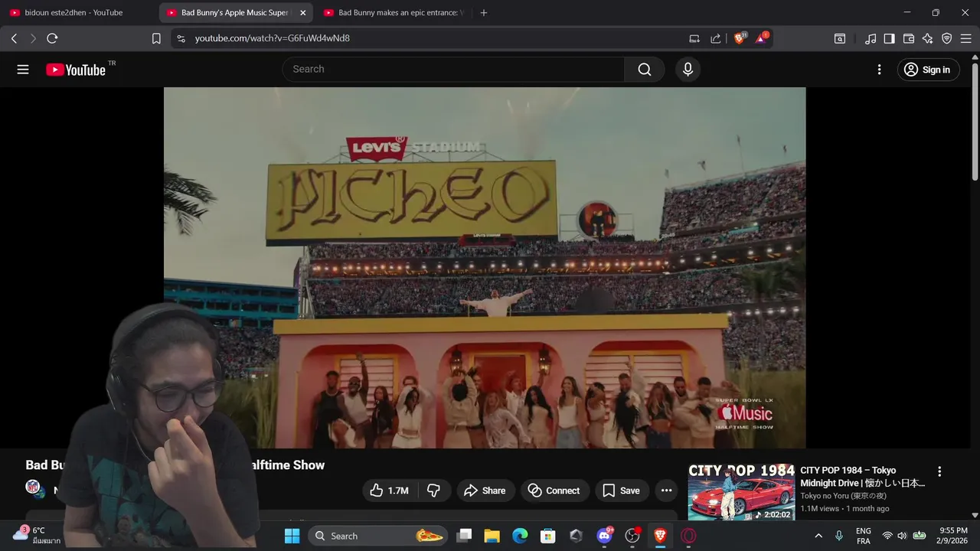
Task: Click the Sign in button
Action: point(928,70)
